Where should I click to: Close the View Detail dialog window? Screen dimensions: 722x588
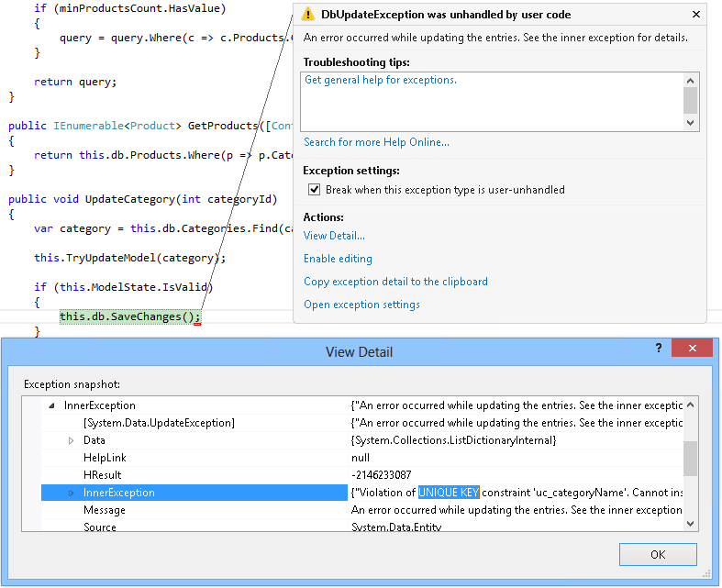click(692, 349)
